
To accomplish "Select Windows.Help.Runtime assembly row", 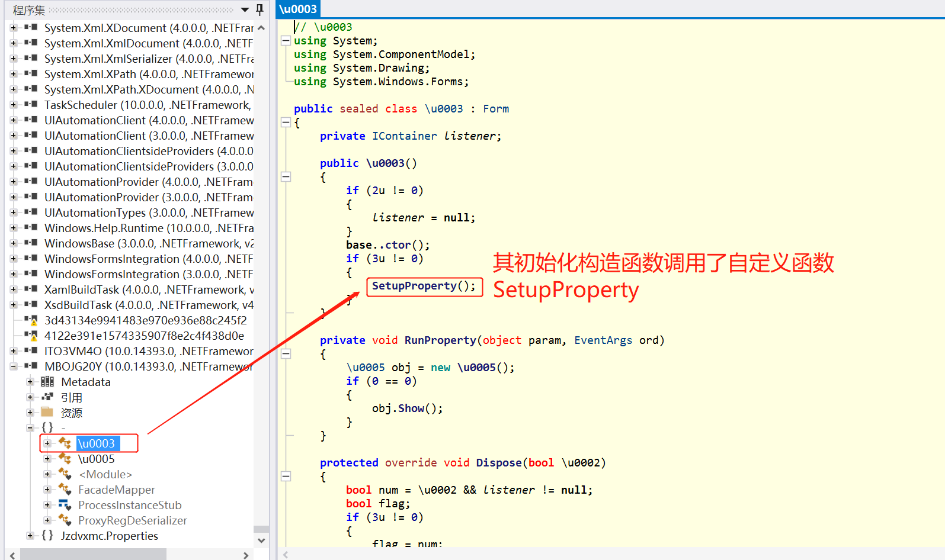I will point(149,228).
